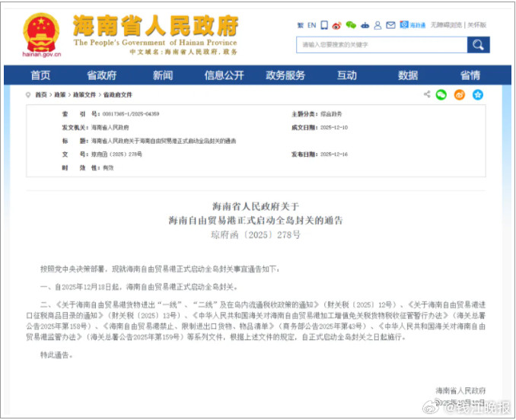Open the 海政通 link
Screen dimensions: 516x420
click(x=412, y=25)
